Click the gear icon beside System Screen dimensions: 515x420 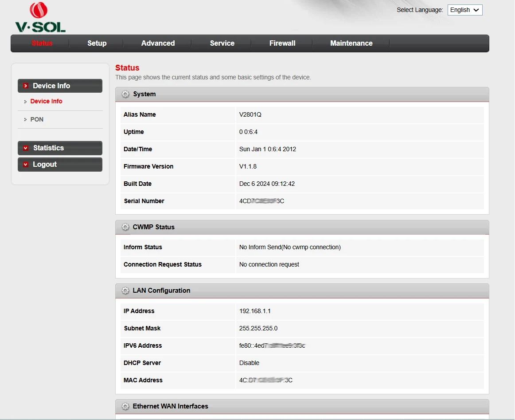[x=125, y=94]
